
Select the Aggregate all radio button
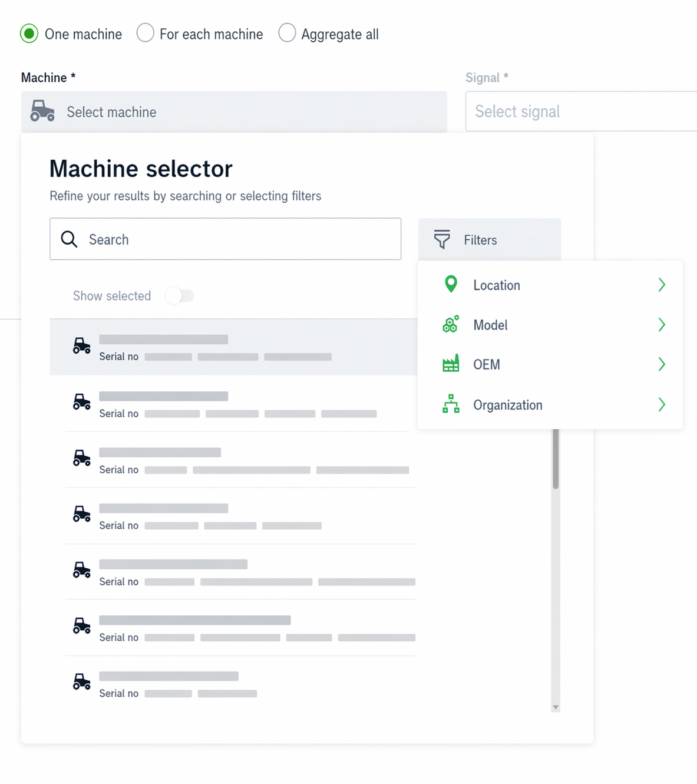287,33
